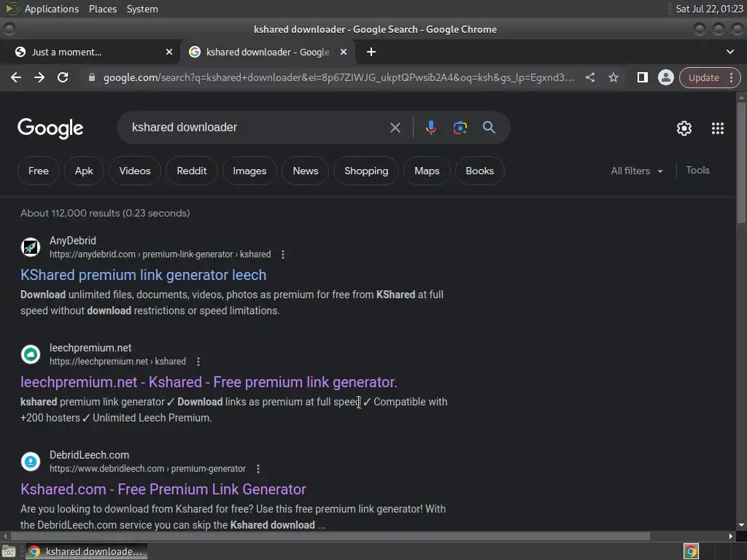Open a new browser tab
The width and height of the screenshot is (747, 560).
pos(371,52)
